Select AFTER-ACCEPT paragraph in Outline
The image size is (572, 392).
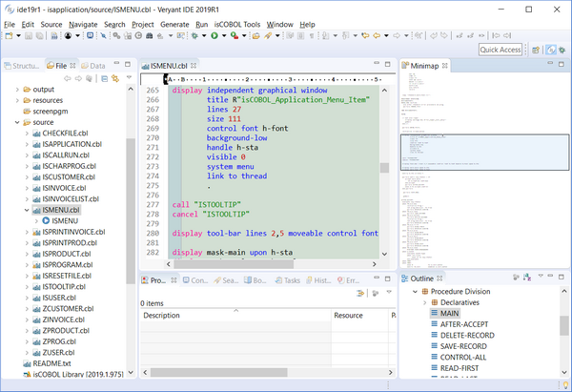(x=462, y=324)
